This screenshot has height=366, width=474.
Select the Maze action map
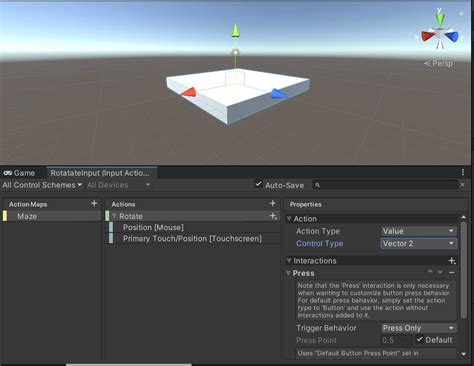(x=52, y=216)
